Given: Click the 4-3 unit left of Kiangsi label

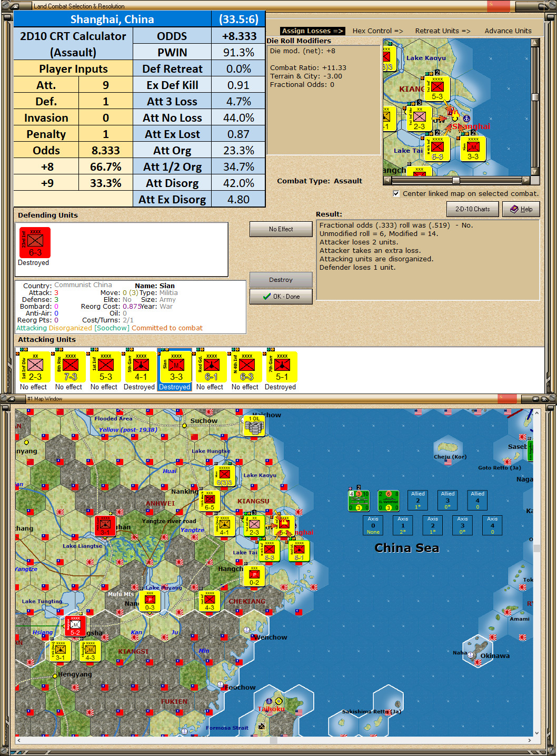Looking at the screenshot, I should [x=91, y=651].
